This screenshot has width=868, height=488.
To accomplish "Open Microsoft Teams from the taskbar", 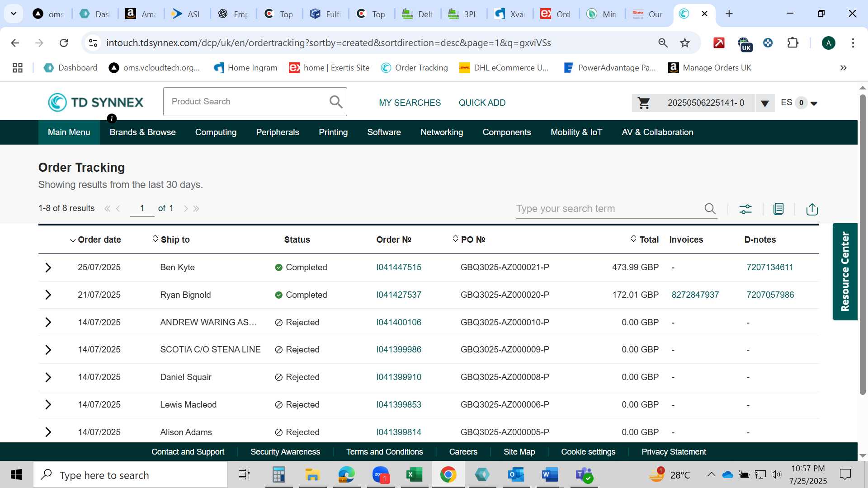I will 584,475.
